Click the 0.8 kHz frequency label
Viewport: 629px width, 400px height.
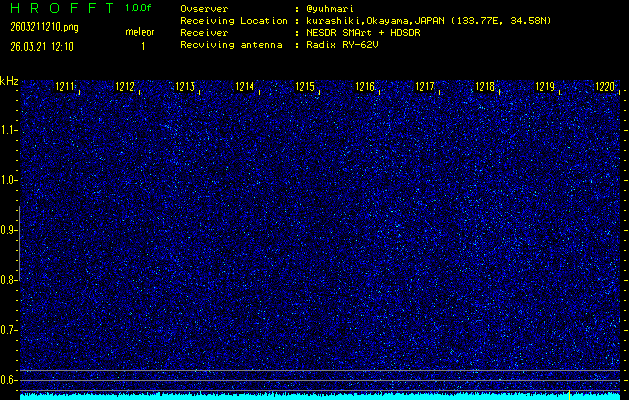tap(6, 280)
